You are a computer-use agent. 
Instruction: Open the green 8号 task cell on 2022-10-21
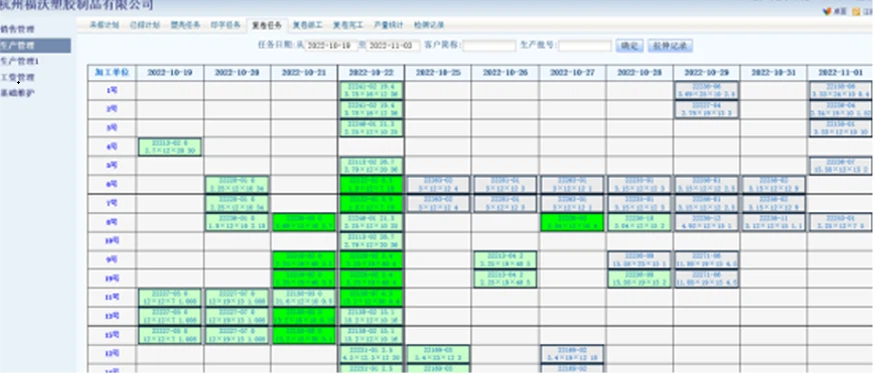click(x=304, y=222)
